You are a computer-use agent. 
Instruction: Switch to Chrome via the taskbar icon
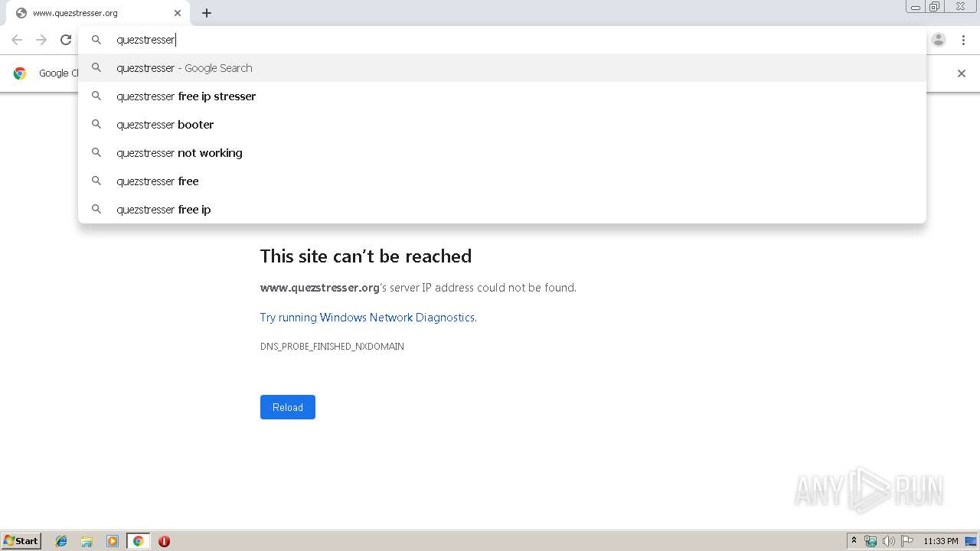click(138, 541)
